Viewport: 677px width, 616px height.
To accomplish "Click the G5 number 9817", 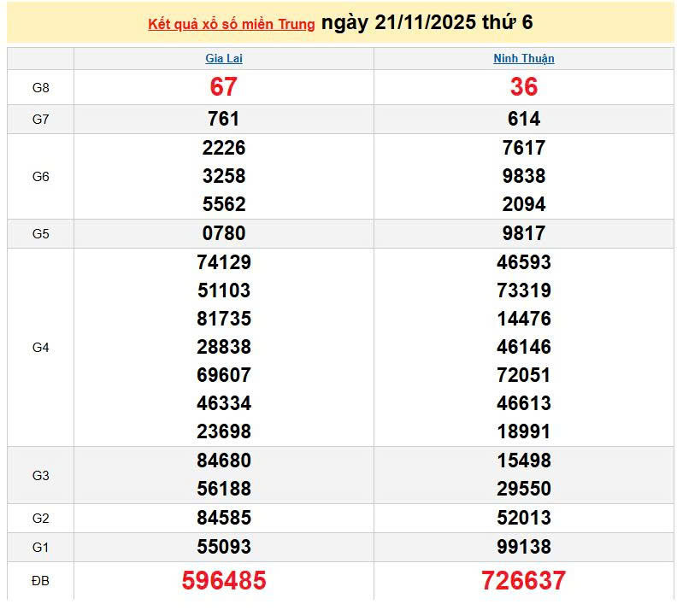I will [523, 233].
